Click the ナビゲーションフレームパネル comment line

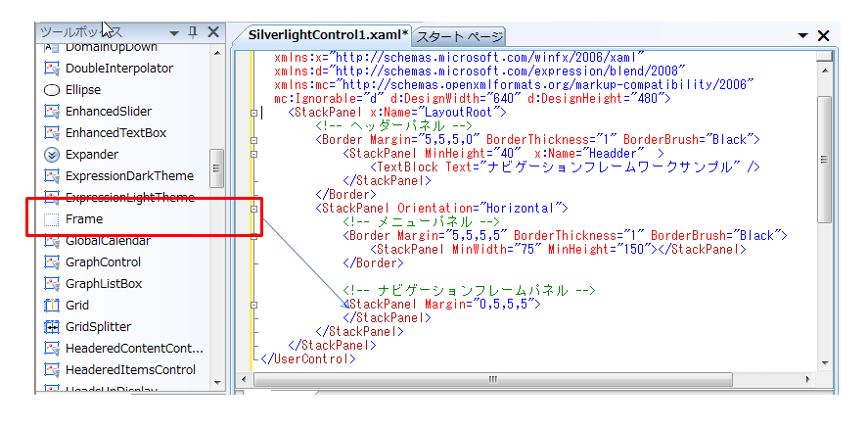469,291
